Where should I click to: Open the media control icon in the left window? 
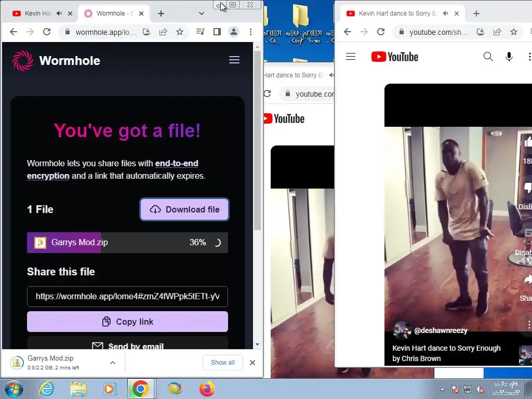click(201, 32)
